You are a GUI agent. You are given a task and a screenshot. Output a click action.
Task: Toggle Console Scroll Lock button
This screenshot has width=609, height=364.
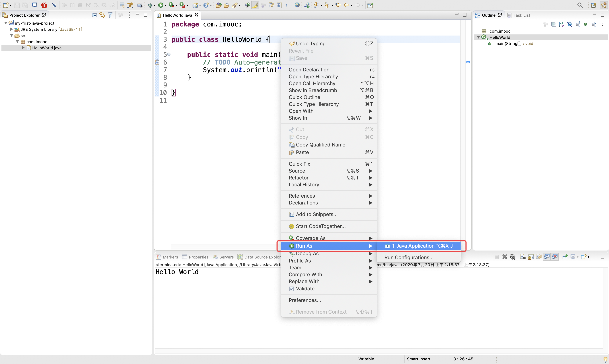pyautogui.click(x=531, y=257)
